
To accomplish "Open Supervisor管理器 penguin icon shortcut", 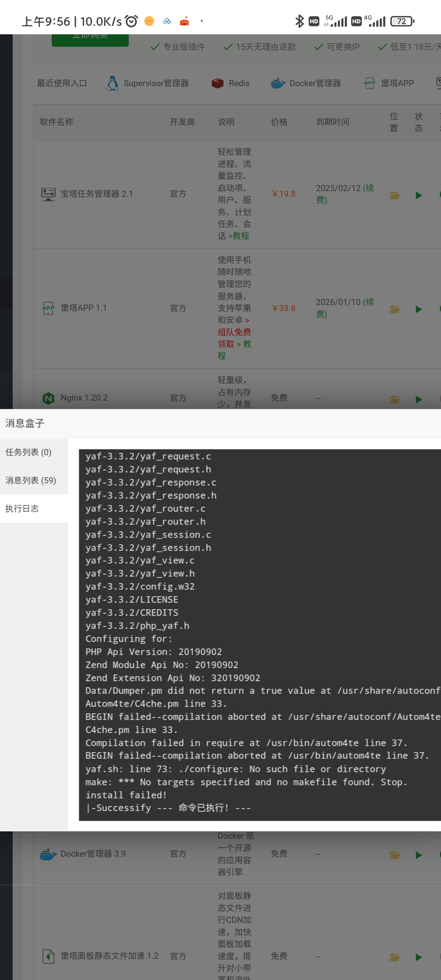I will pos(112,83).
